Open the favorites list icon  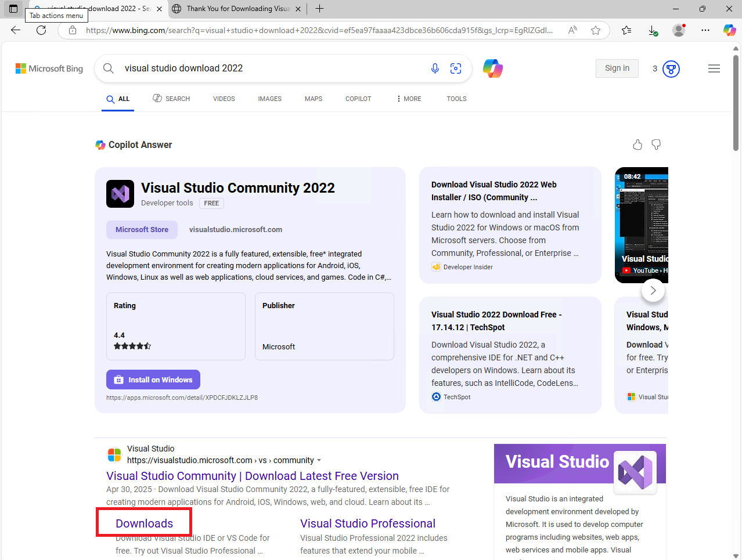pos(626,30)
